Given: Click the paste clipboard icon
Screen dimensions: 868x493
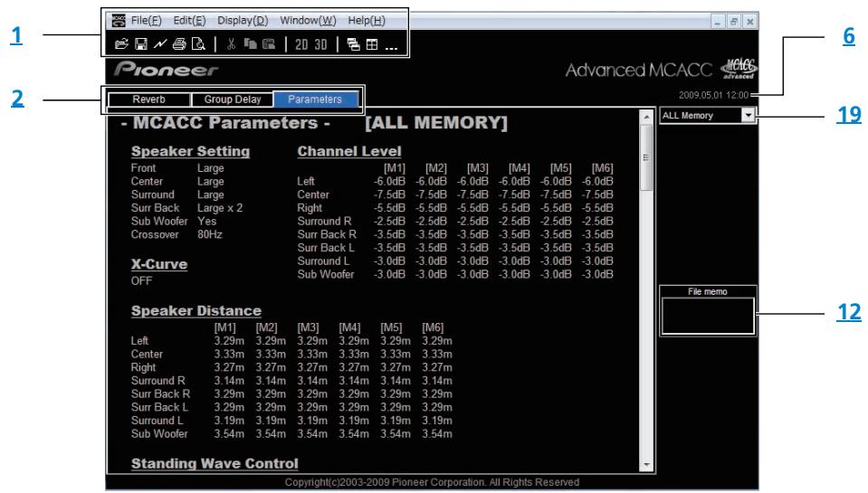Looking at the screenshot, I should pos(269,43).
